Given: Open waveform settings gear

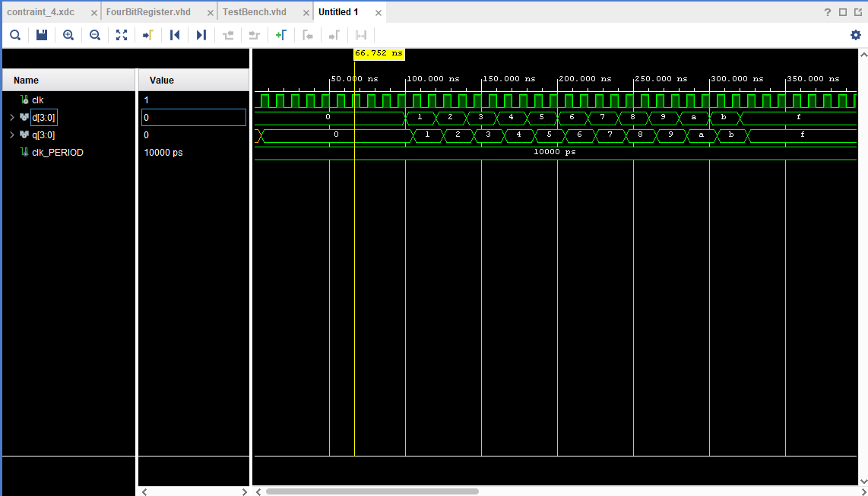Looking at the screenshot, I should pos(856,35).
